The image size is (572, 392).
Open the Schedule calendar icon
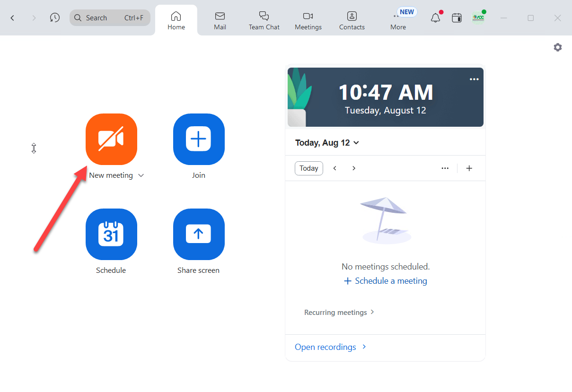111,234
